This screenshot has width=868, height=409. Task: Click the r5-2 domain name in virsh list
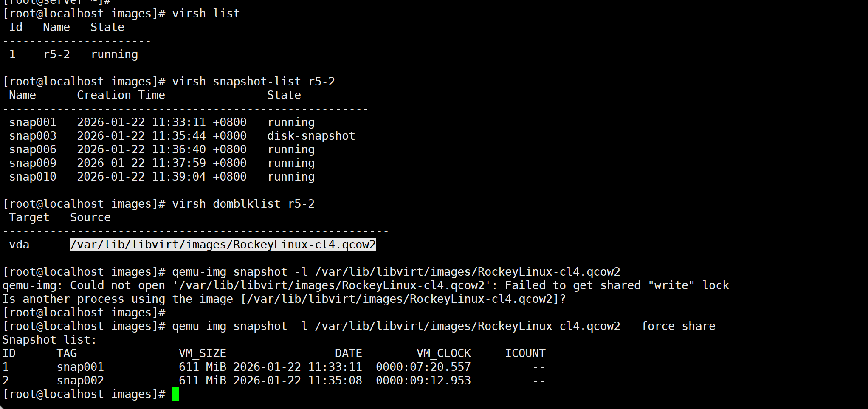[x=56, y=54]
